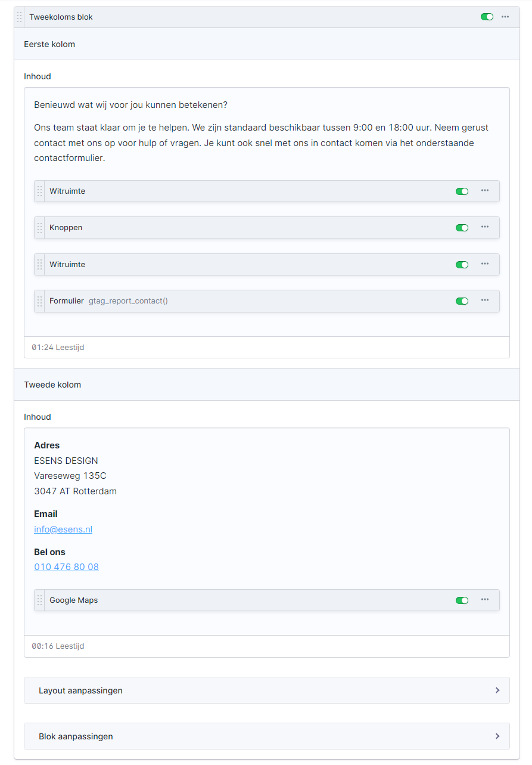Open the Tweekoloms blok options menu
The image size is (532, 765).
tap(505, 17)
